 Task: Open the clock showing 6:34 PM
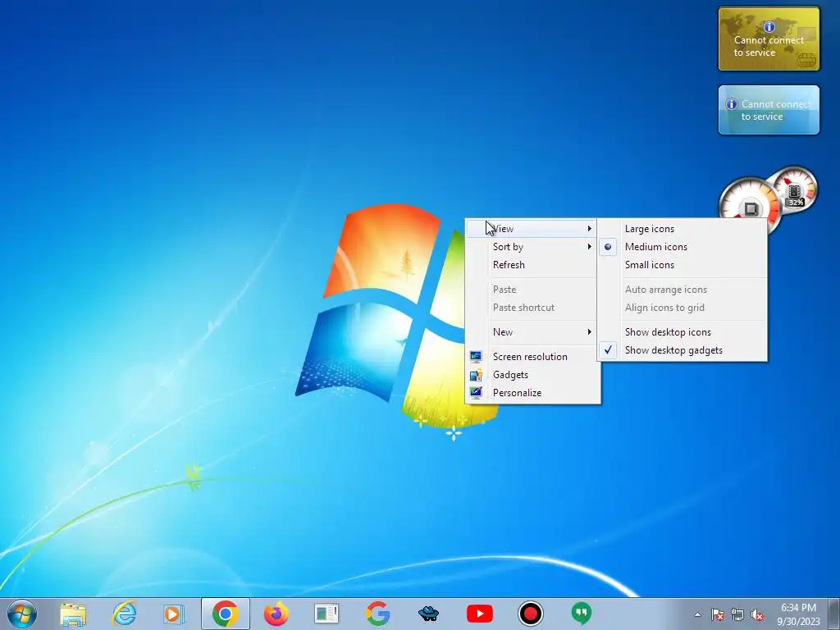[x=798, y=614]
